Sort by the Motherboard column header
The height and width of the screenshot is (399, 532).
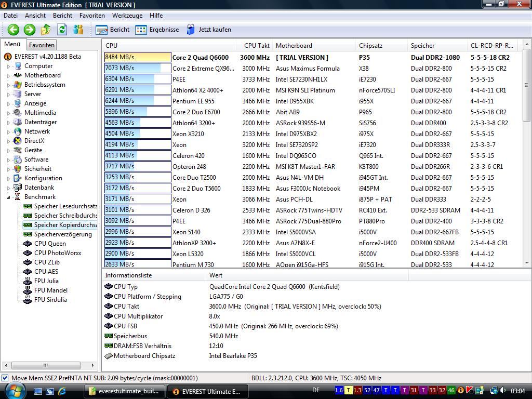314,46
